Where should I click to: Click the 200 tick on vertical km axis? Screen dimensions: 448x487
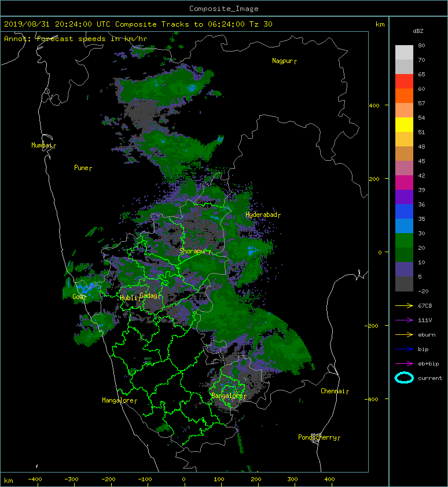[x=374, y=179]
